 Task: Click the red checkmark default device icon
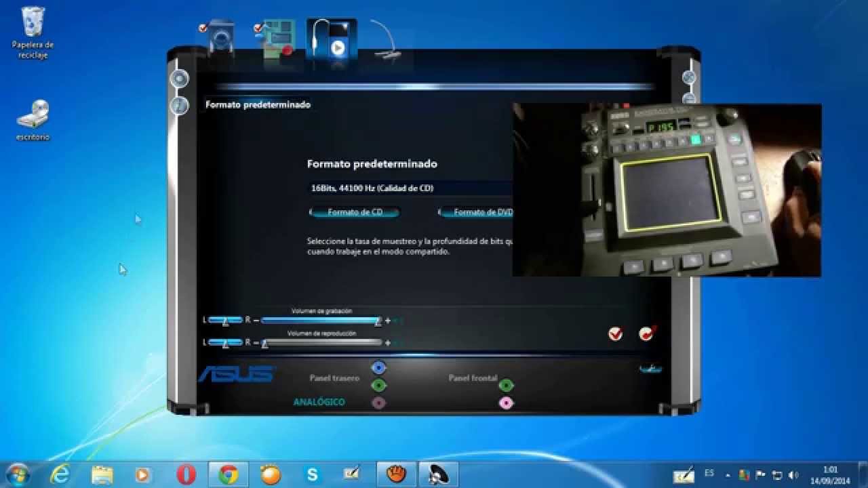pos(648,333)
